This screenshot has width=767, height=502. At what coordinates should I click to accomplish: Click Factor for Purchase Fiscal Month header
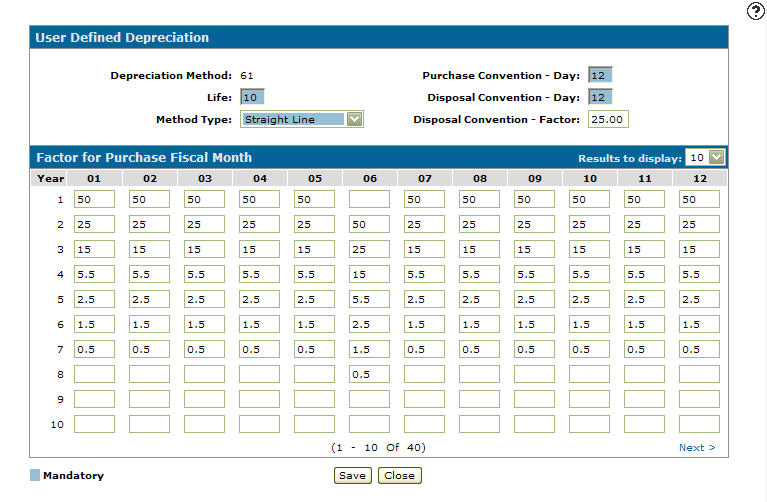144,157
